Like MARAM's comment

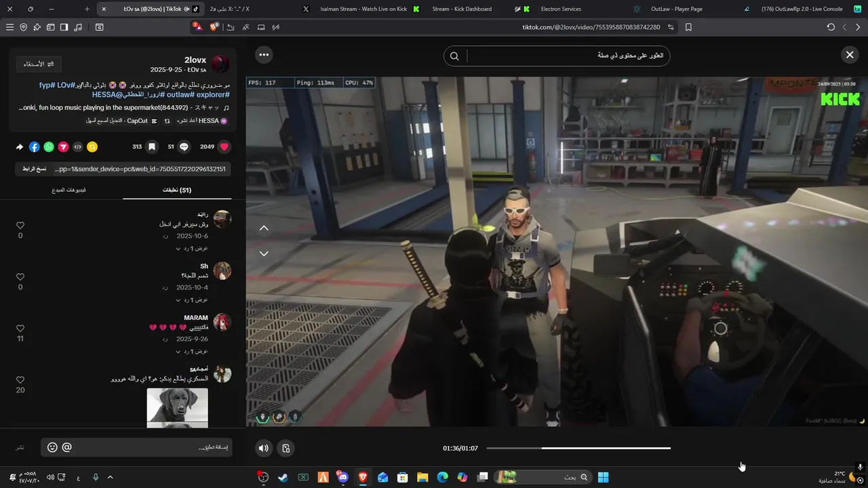(20, 328)
